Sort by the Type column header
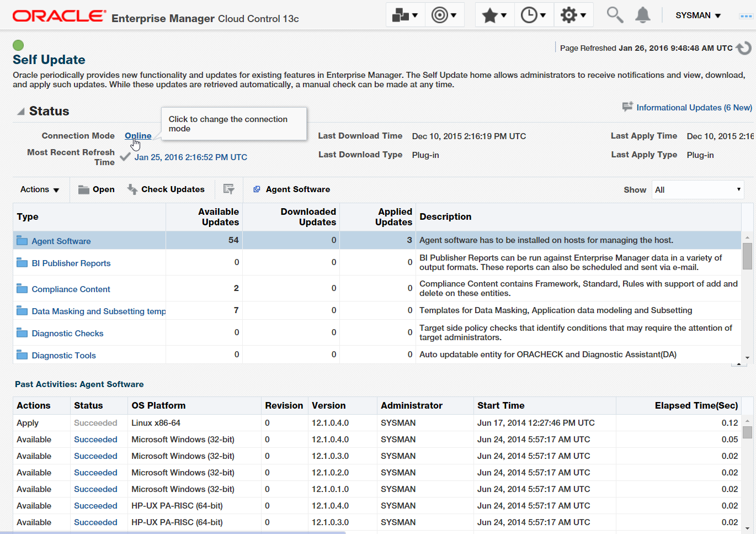This screenshot has height=534, width=756. [x=89, y=217]
